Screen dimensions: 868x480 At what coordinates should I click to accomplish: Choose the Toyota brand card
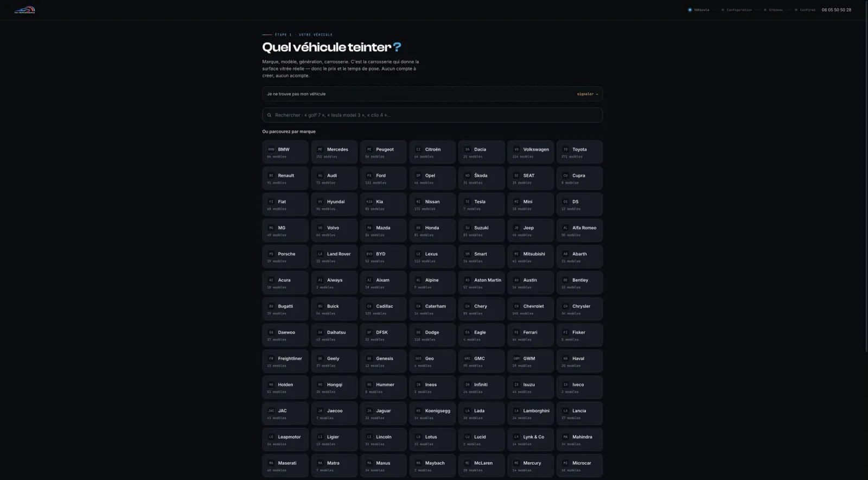tap(579, 152)
